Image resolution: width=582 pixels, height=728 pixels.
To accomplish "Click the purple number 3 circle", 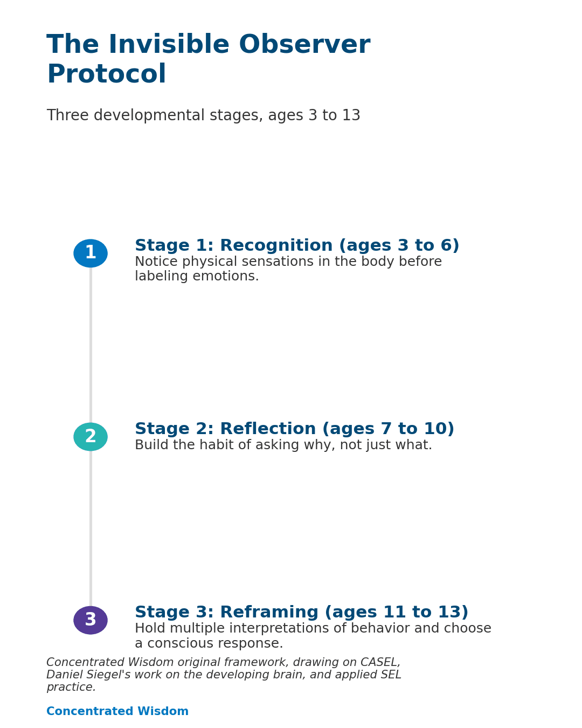I will point(91,620).
